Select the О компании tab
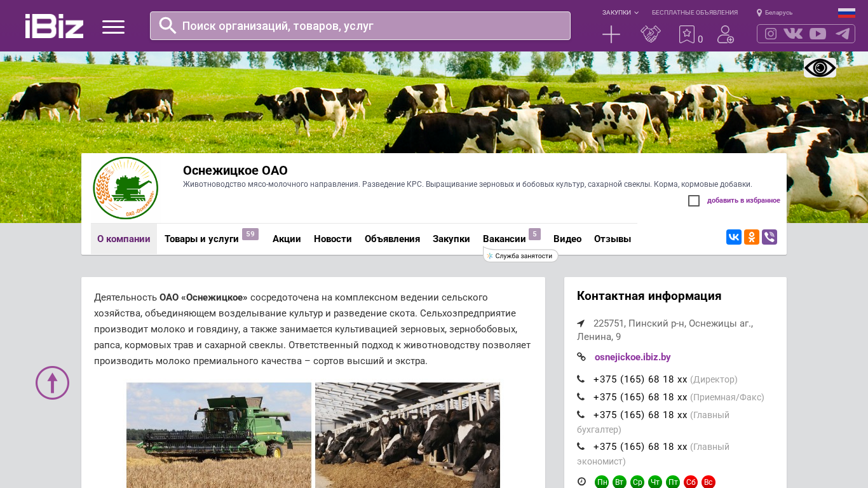The image size is (868, 488). click(x=124, y=239)
